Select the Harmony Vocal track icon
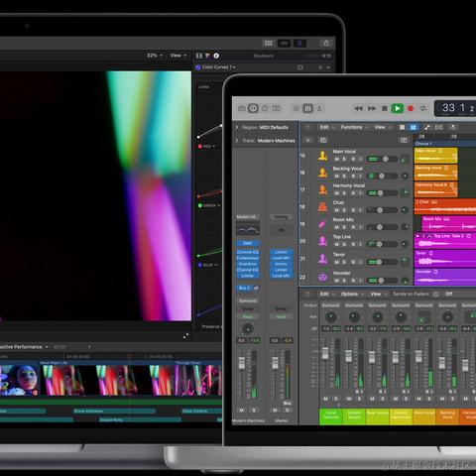The width and height of the screenshot is (476, 476). [322, 189]
